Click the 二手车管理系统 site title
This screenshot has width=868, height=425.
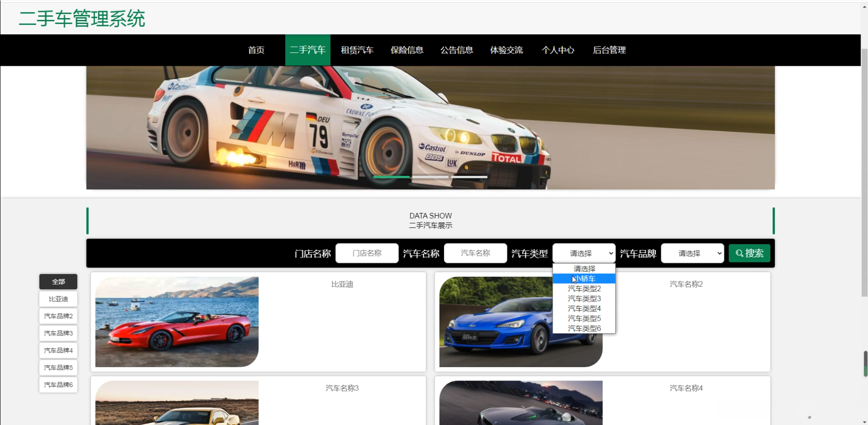pyautogui.click(x=82, y=19)
